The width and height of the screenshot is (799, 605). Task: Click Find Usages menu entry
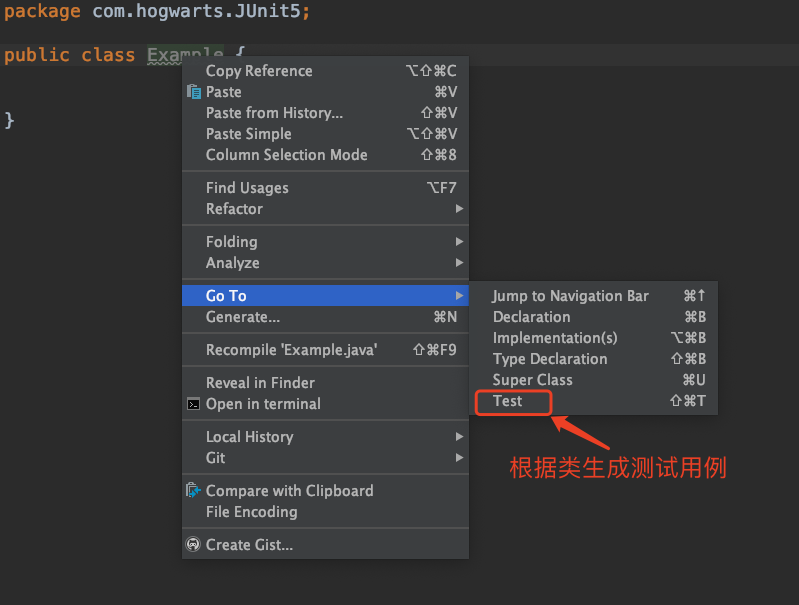(x=247, y=188)
